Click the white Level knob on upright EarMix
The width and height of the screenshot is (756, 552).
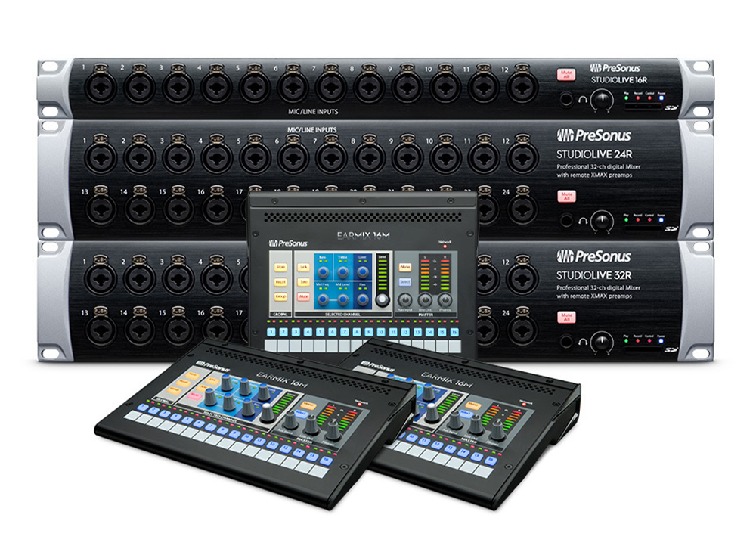[383, 300]
